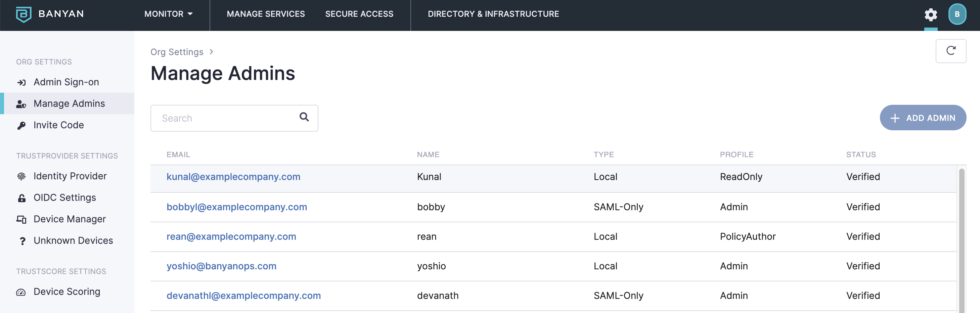980x313 pixels.
Task: Expand the Monitor dropdown menu
Action: pos(169,14)
